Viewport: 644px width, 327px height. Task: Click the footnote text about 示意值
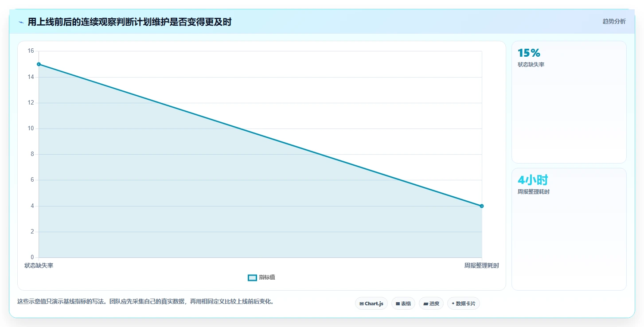coord(145,302)
